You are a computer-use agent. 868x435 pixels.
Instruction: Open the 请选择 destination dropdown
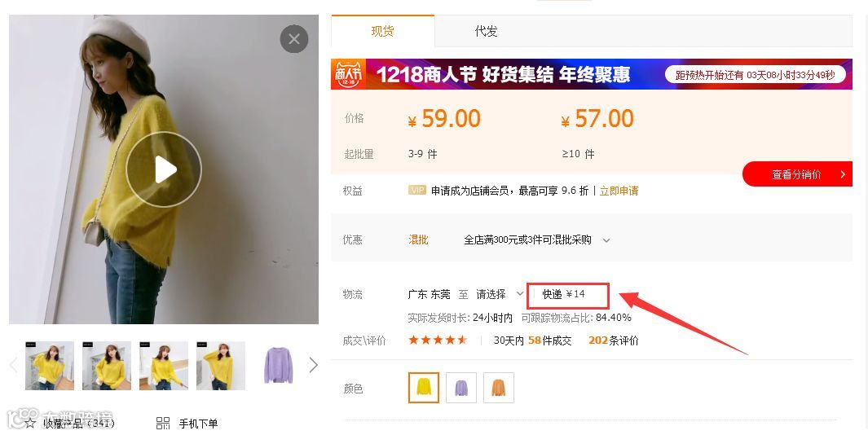tap(500, 294)
